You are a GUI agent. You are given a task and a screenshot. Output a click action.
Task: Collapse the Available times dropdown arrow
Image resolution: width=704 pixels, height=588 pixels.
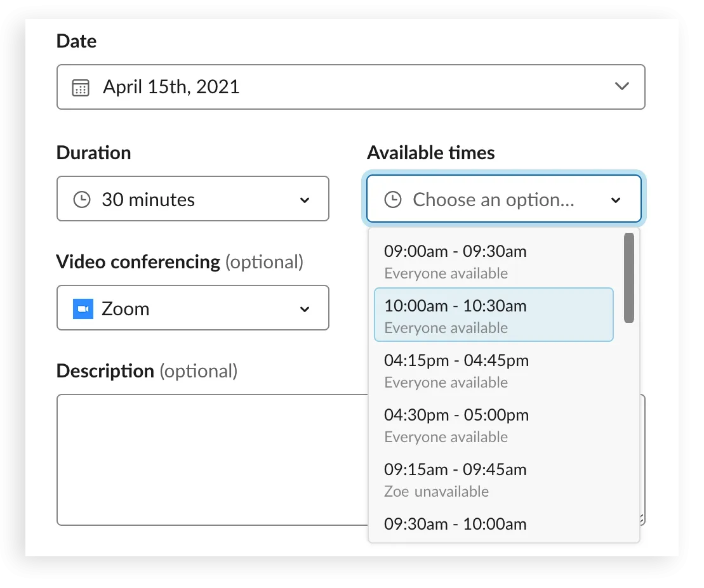[615, 200]
